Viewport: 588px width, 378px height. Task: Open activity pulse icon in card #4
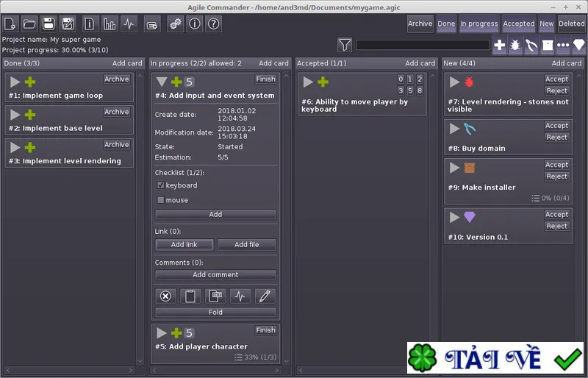click(x=240, y=296)
